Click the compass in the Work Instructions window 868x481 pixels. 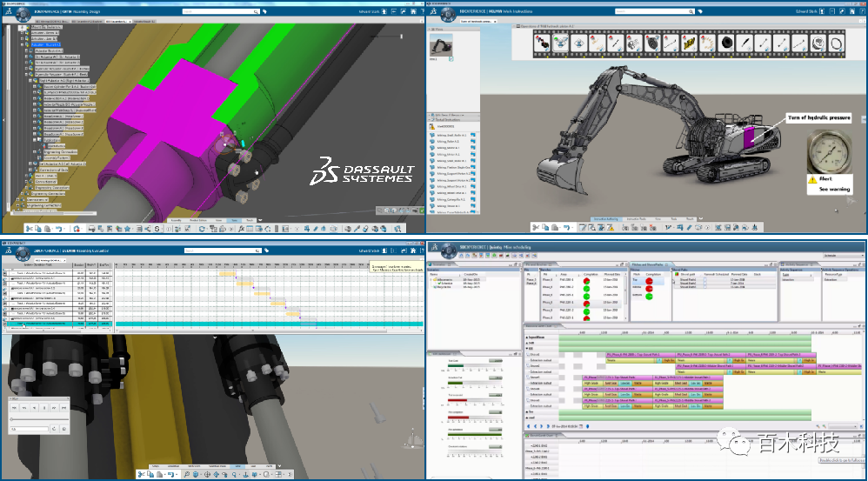coord(449,12)
